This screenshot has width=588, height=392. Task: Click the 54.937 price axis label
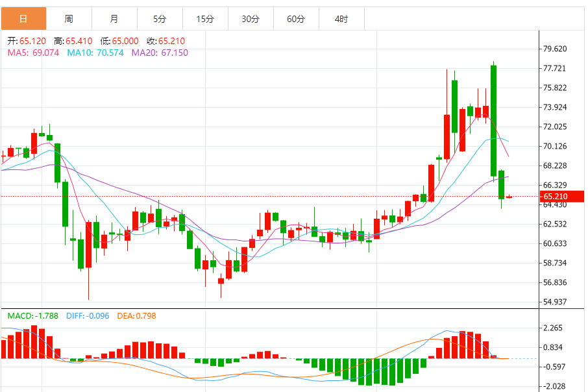[555, 302]
